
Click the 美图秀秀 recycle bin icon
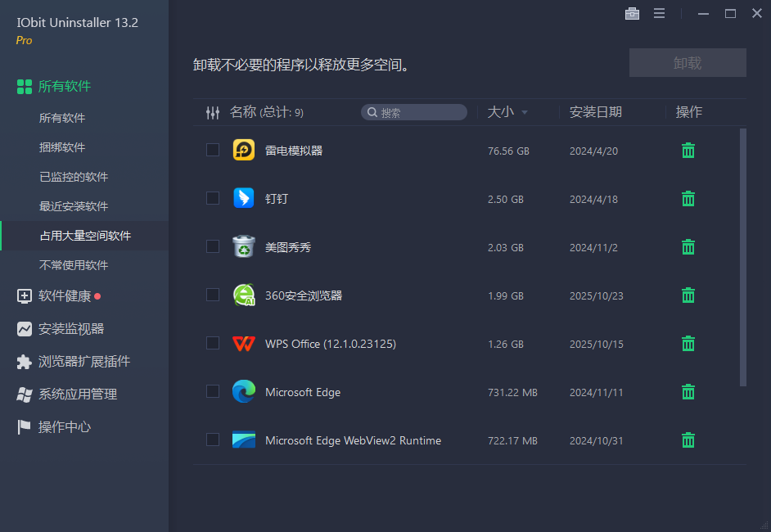click(243, 246)
